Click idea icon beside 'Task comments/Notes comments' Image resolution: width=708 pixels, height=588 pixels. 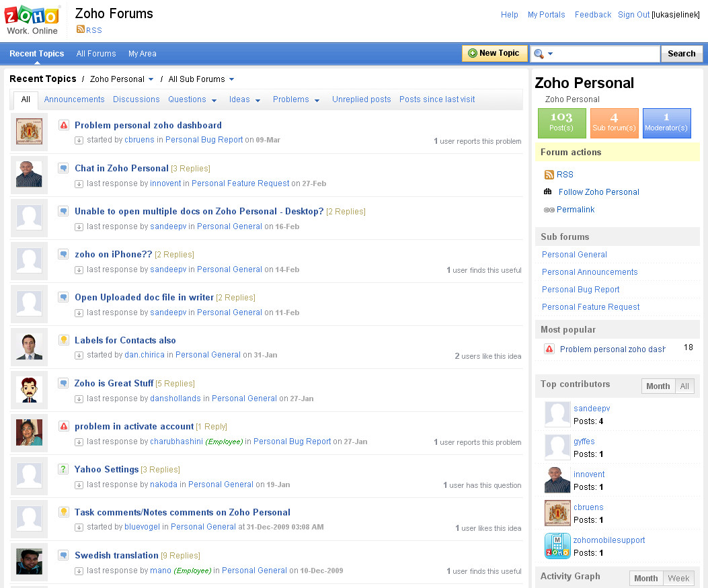tap(64, 512)
